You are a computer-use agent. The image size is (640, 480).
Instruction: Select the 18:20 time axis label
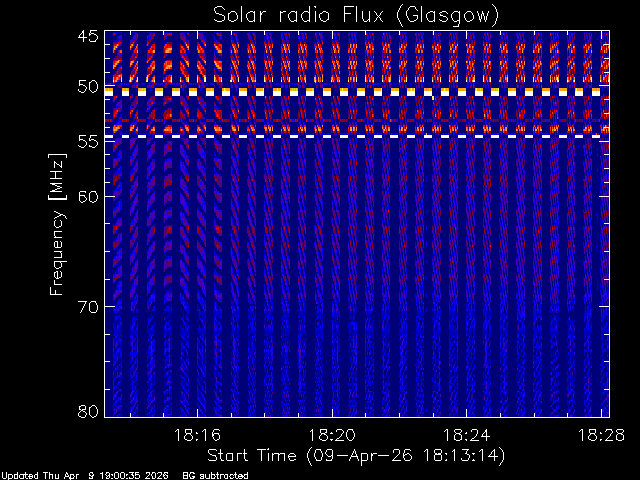(332, 436)
